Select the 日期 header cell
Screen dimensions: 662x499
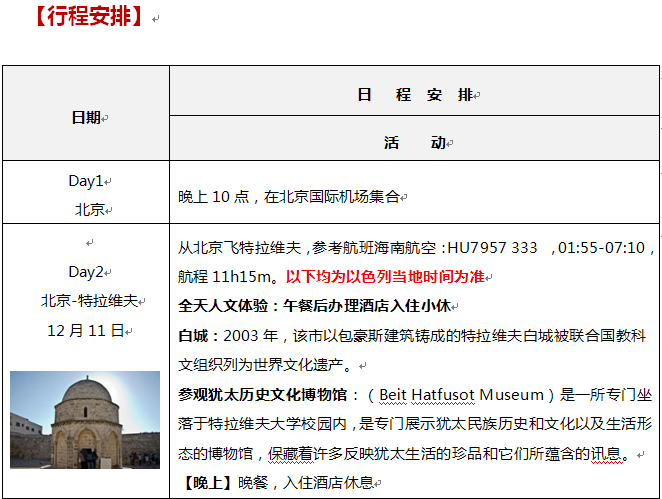(86, 117)
